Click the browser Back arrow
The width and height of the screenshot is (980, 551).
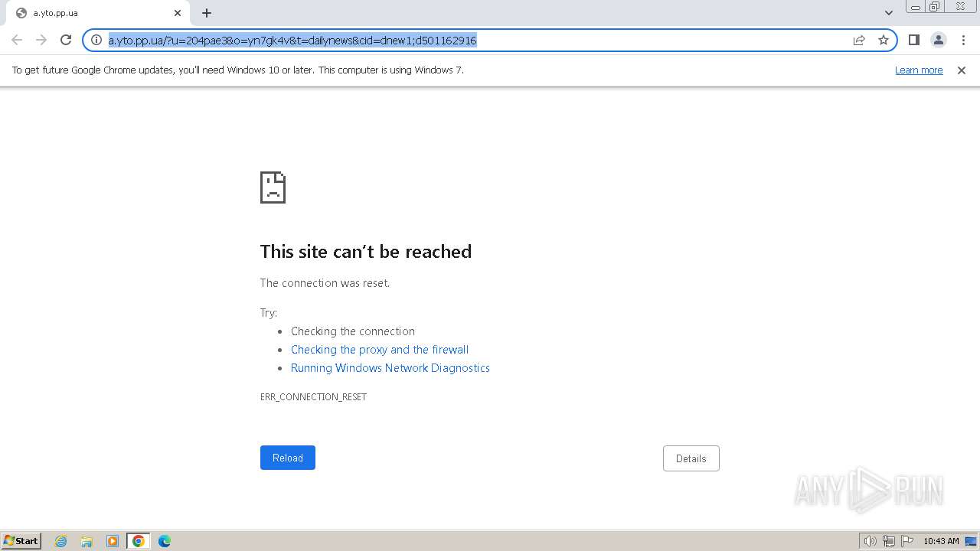pyautogui.click(x=17, y=40)
